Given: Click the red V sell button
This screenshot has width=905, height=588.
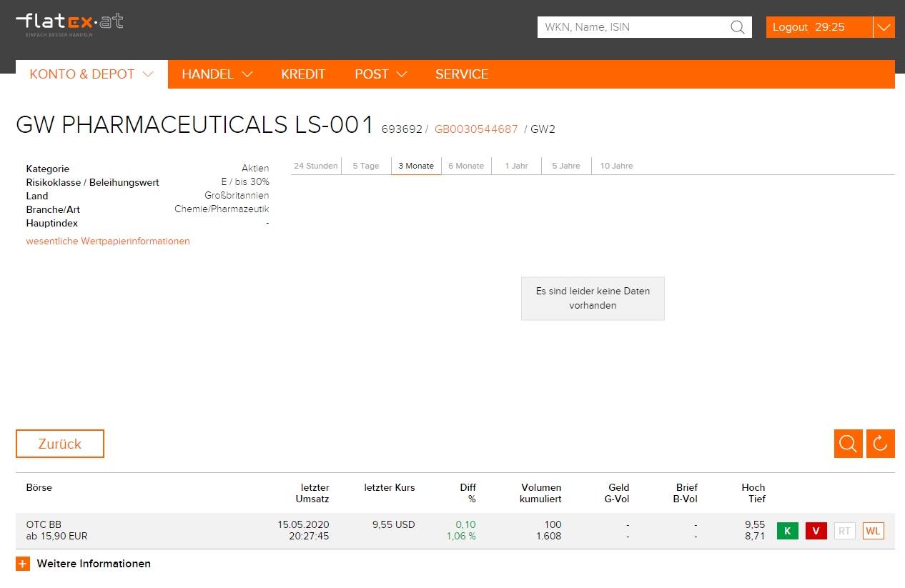Looking at the screenshot, I should point(816,531).
